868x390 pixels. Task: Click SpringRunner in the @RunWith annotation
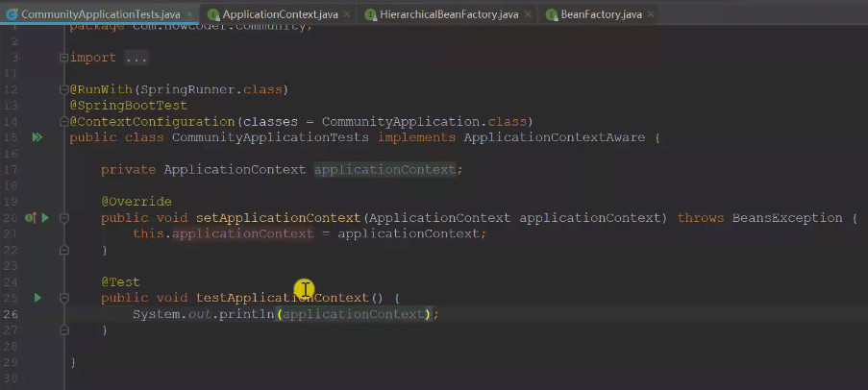pos(188,89)
